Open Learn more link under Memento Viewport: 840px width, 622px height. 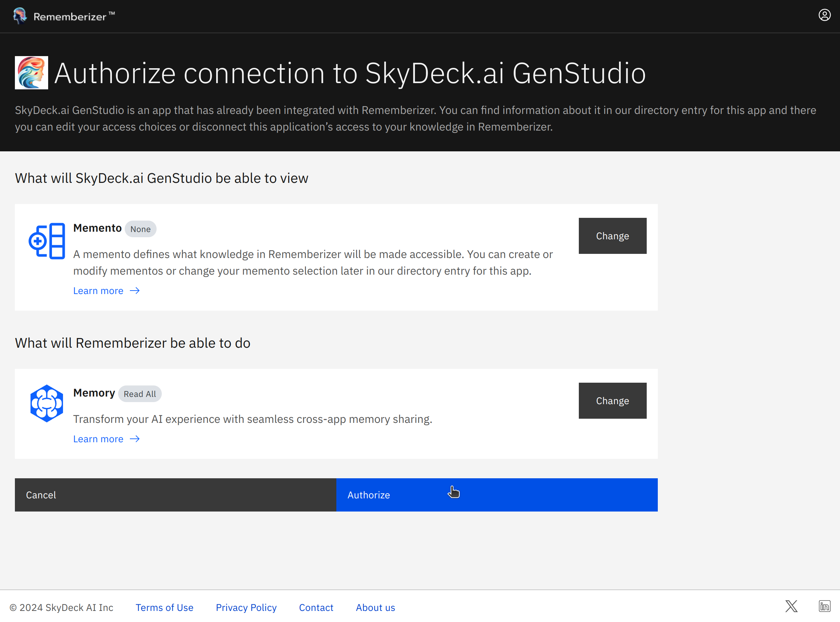pyautogui.click(x=98, y=291)
